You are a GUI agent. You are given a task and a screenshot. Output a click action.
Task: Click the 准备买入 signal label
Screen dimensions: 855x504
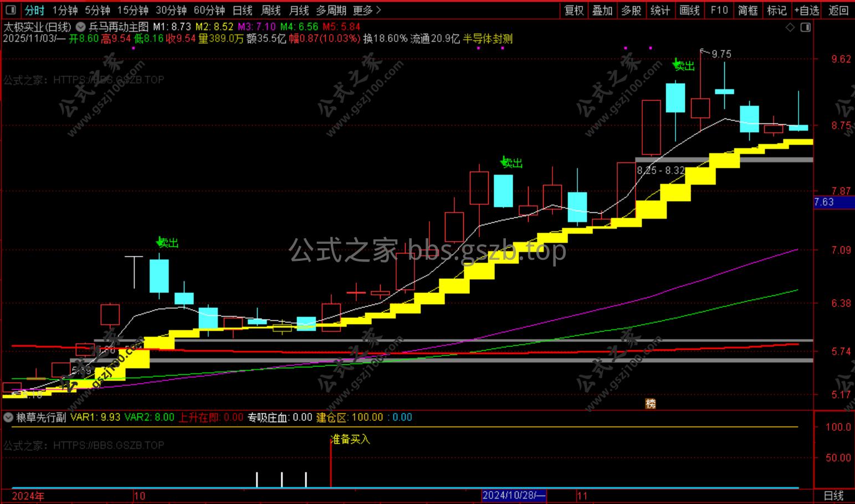pyautogui.click(x=350, y=439)
